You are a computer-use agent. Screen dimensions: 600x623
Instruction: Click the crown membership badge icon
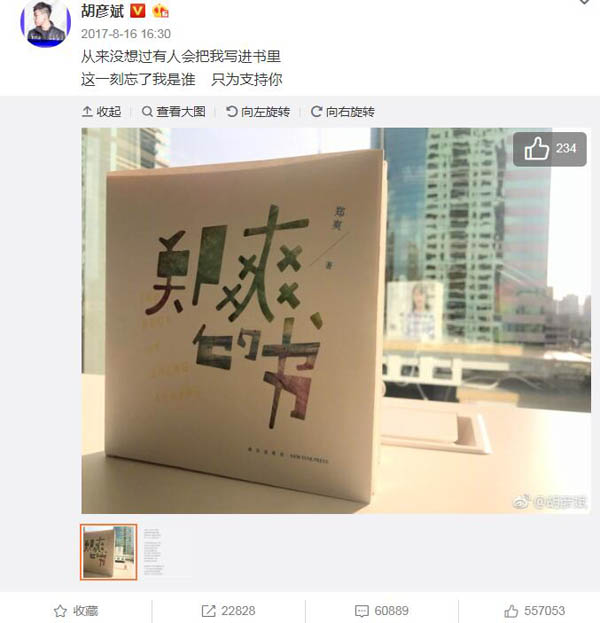pyautogui.click(x=160, y=11)
